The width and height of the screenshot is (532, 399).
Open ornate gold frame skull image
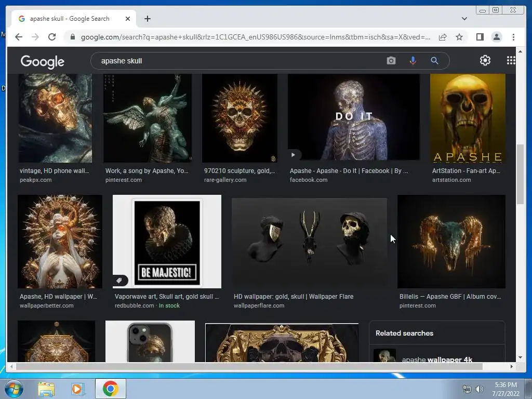[x=282, y=342]
